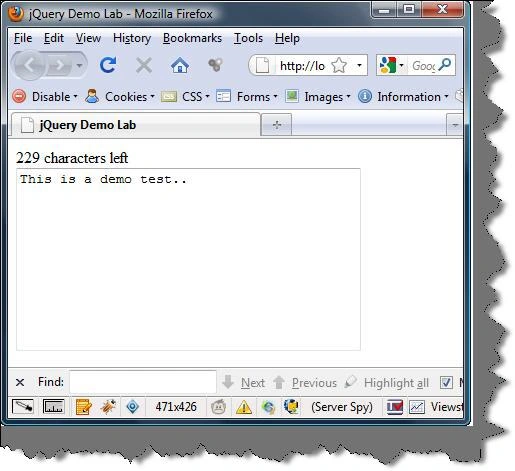
Task: Click the URL address field
Action: pyautogui.click(x=302, y=66)
